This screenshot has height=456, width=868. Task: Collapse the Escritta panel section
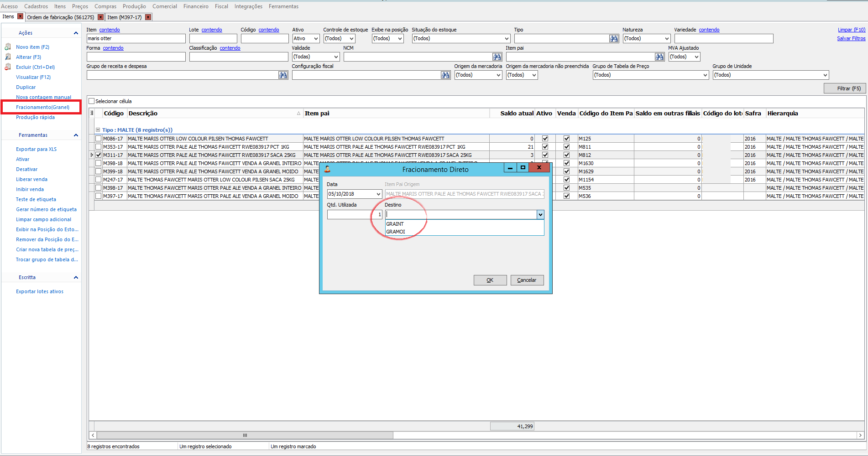(76, 277)
